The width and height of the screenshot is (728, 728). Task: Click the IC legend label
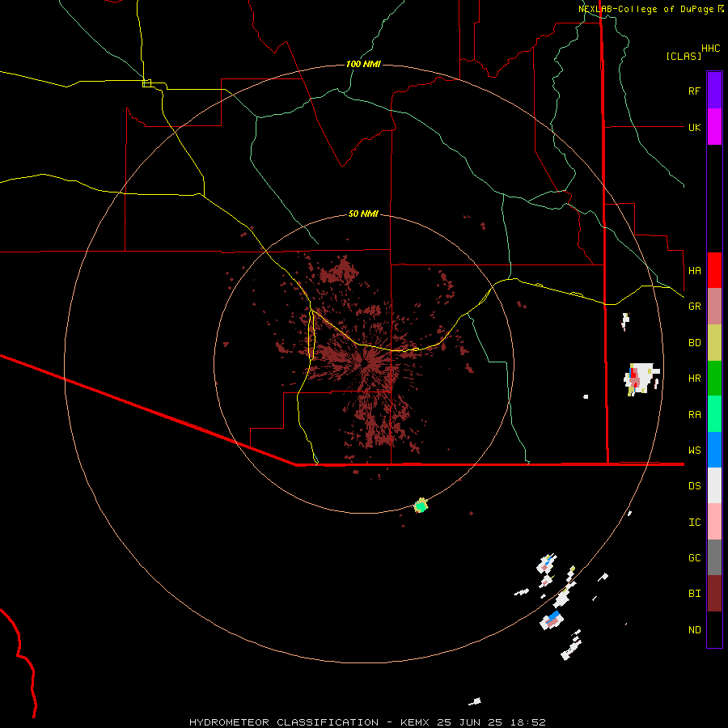click(x=694, y=523)
